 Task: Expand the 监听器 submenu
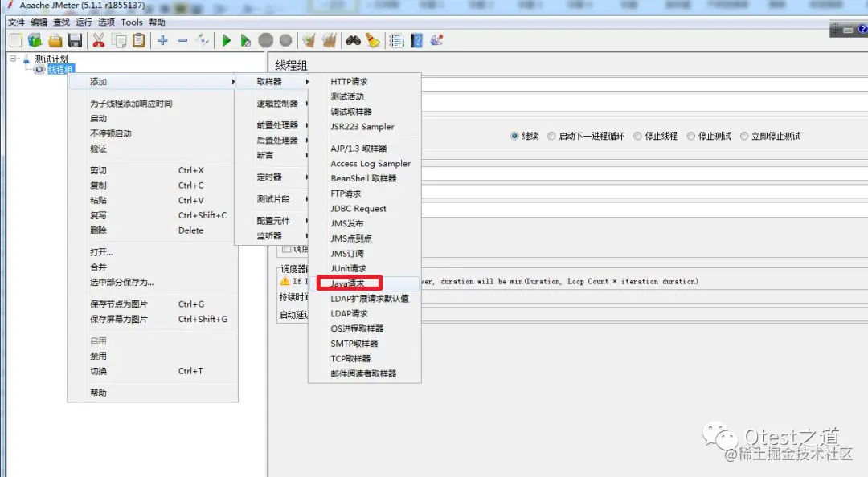272,236
